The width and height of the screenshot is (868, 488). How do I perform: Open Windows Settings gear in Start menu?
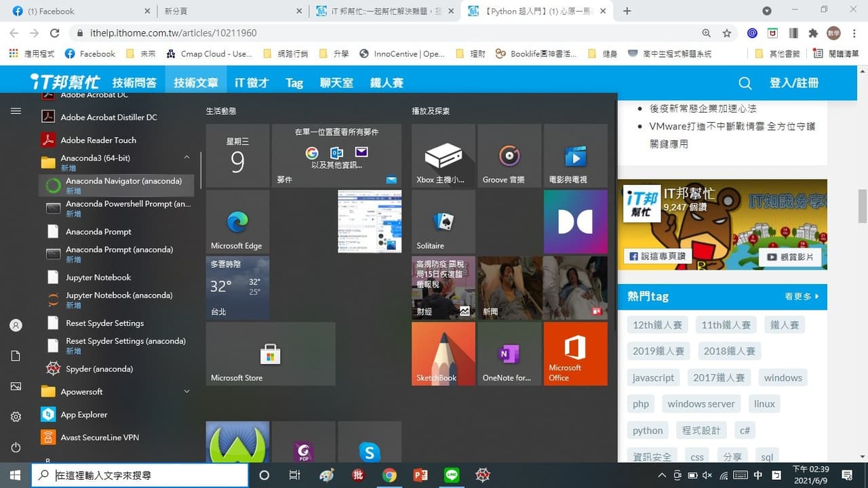(16, 417)
